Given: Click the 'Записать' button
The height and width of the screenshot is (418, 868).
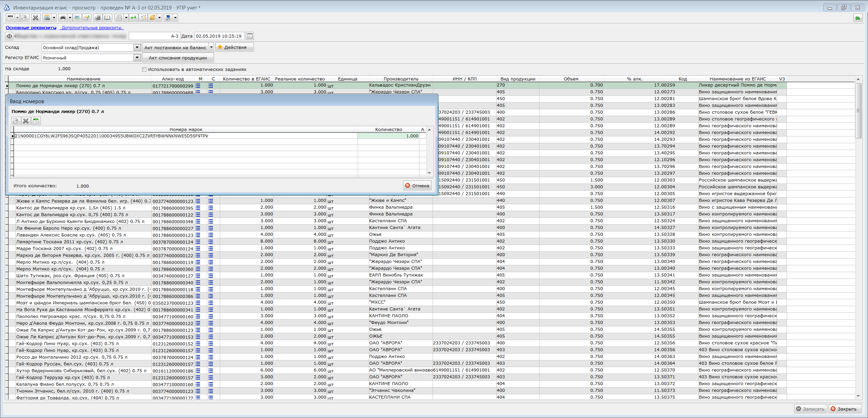Looking at the screenshot, I should point(810,409).
